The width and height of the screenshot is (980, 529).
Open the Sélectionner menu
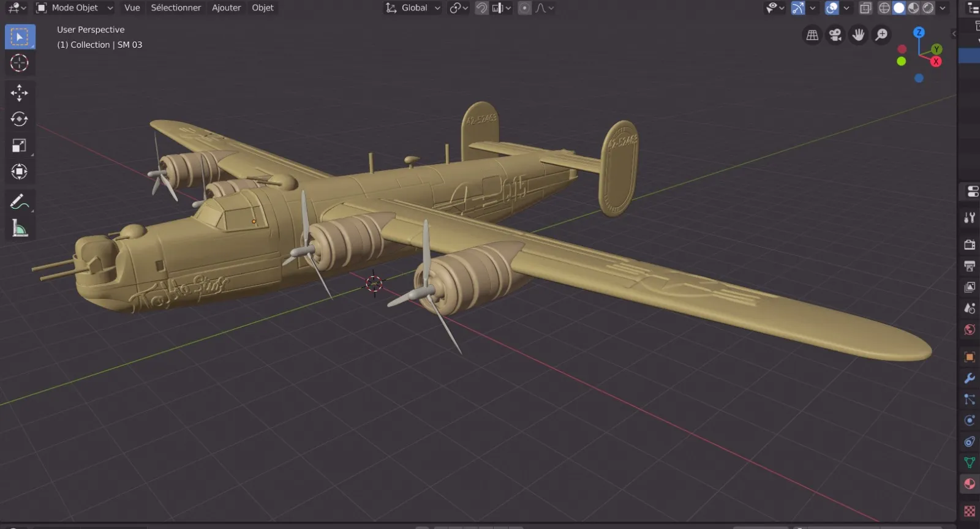(x=176, y=8)
